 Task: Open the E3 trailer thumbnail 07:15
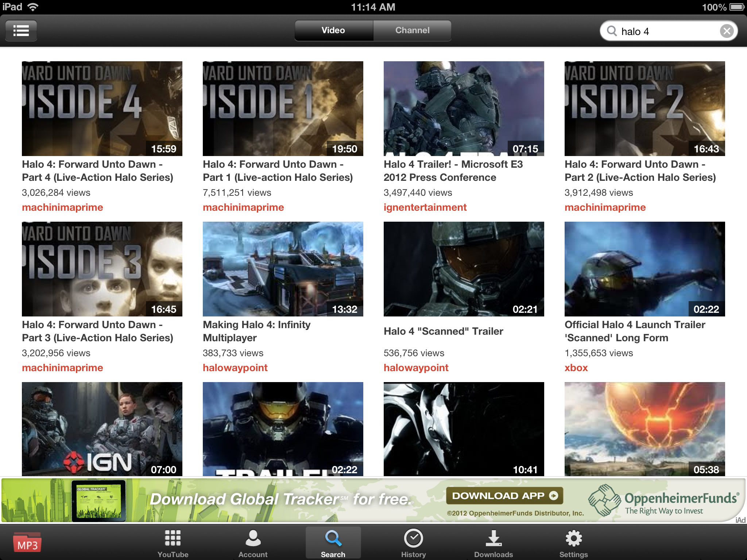(x=464, y=109)
